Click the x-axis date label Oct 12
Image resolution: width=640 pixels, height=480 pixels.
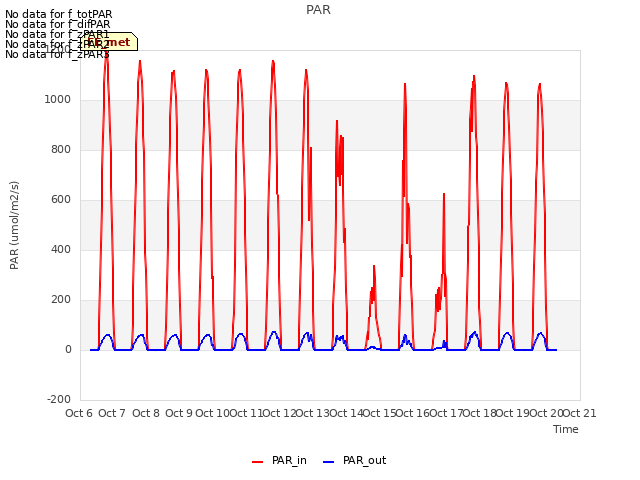[279, 413]
